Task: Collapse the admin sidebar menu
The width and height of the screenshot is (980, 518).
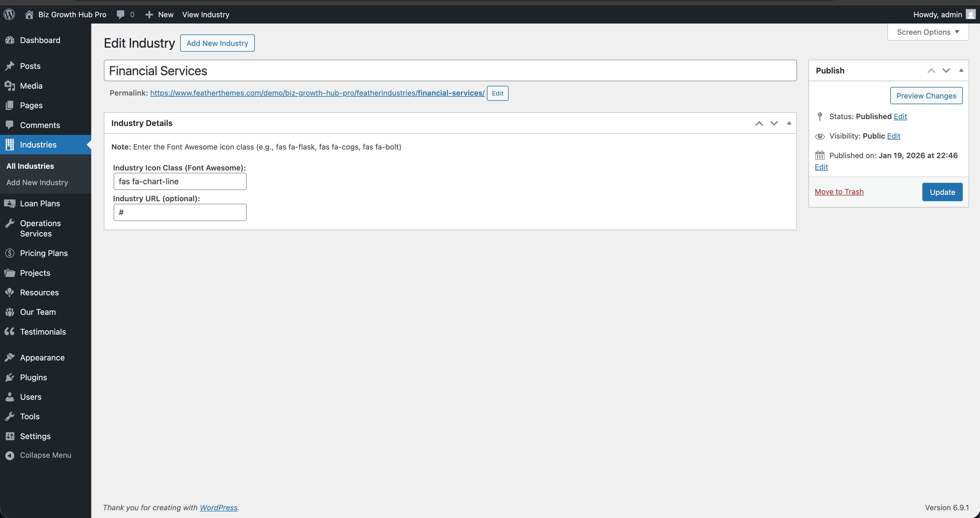Action: coord(38,455)
